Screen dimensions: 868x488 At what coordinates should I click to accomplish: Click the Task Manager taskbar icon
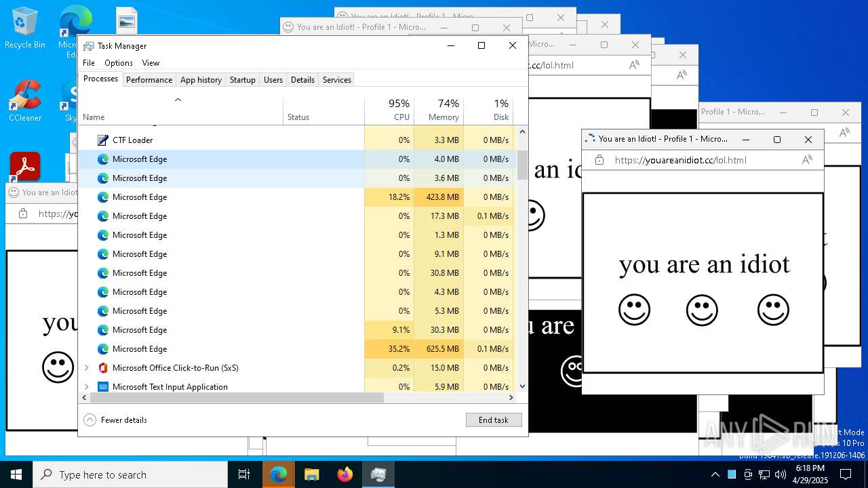click(378, 474)
